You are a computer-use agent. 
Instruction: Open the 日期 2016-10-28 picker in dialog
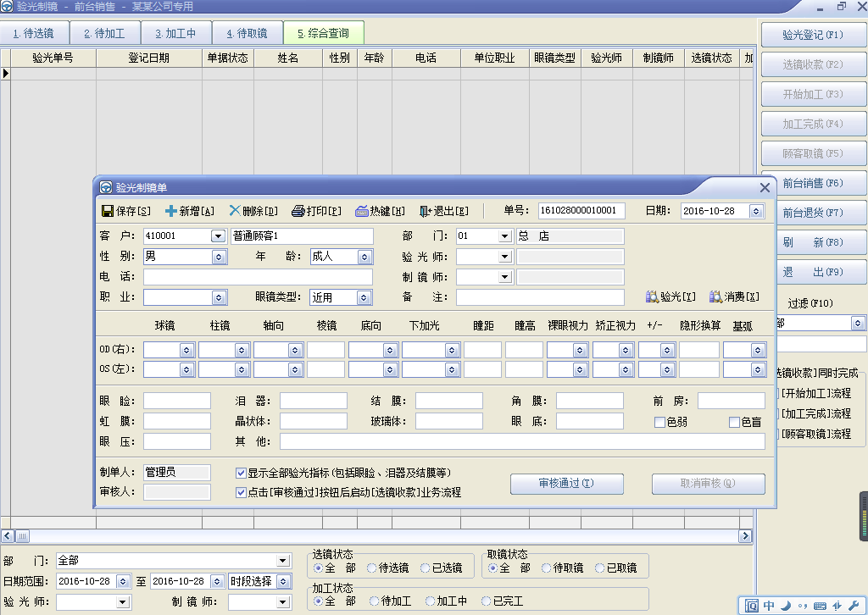point(756,211)
